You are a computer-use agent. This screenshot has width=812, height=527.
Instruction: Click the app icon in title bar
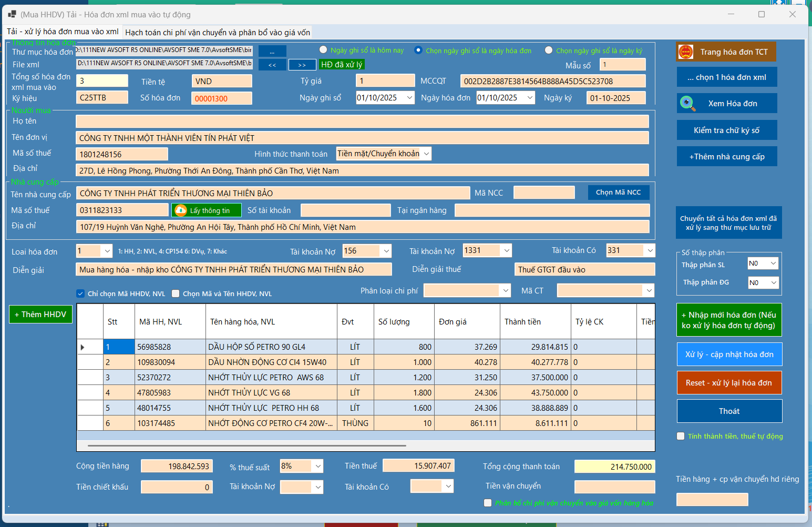point(12,14)
